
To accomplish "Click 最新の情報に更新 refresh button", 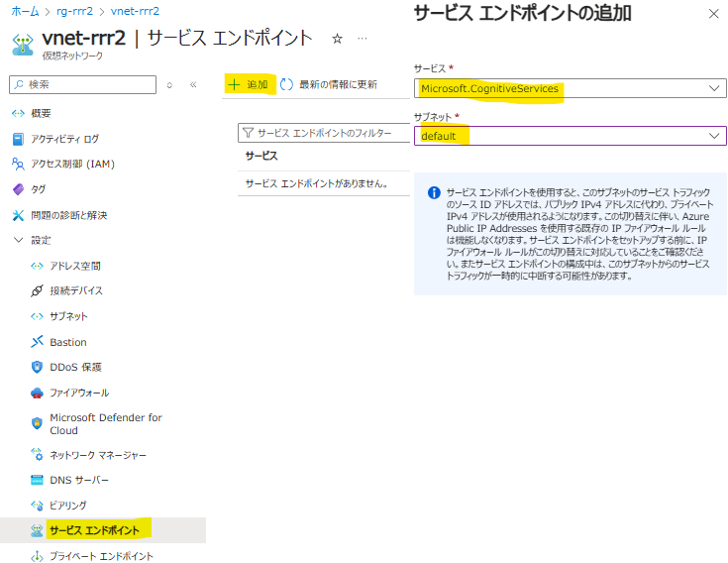I will [330, 84].
